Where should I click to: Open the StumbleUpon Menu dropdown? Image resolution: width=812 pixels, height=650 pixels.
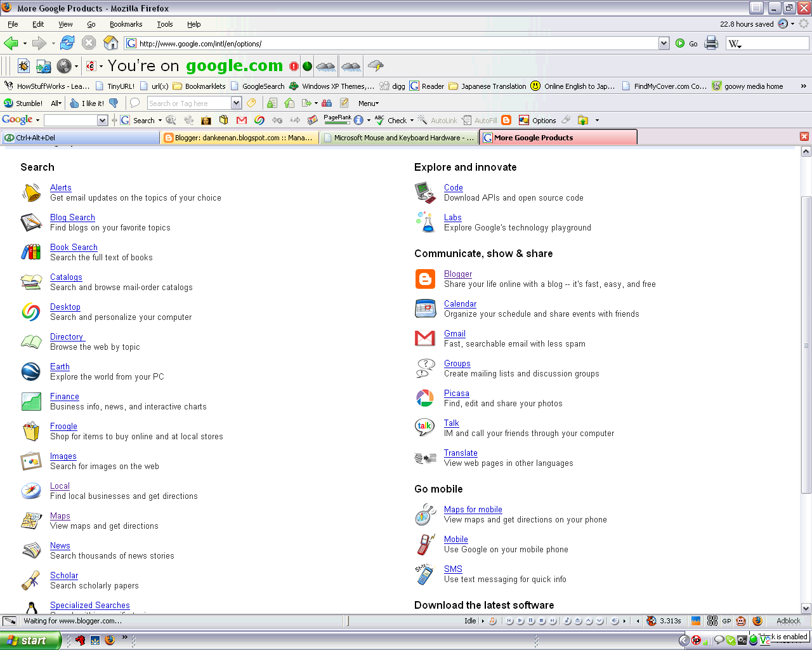[x=369, y=103]
